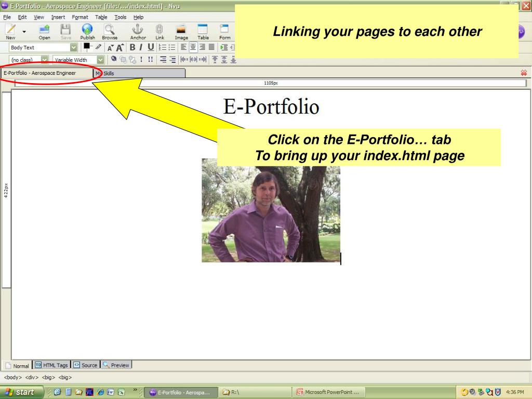Switch to E-Portfolio - Aerospace Engineer tab
The width and height of the screenshot is (532, 399).
47,73
